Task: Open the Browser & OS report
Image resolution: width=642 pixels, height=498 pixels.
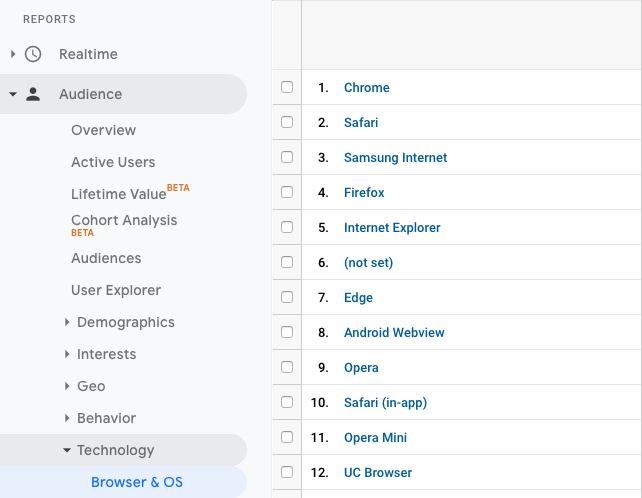Action: [x=137, y=482]
